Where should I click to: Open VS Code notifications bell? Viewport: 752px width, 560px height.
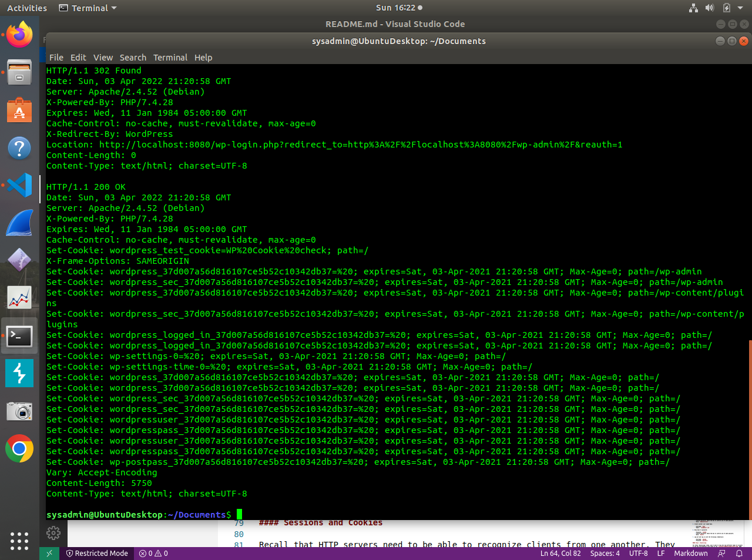(739, 554)
